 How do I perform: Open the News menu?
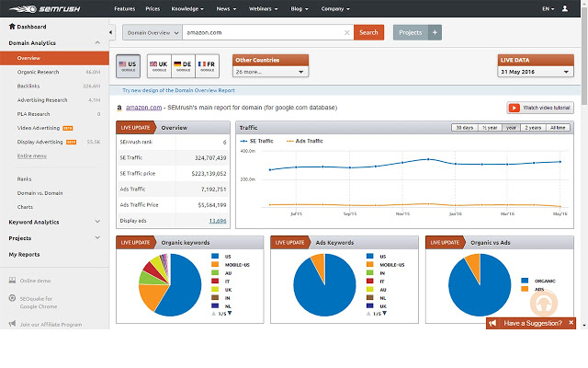point(226,8)
